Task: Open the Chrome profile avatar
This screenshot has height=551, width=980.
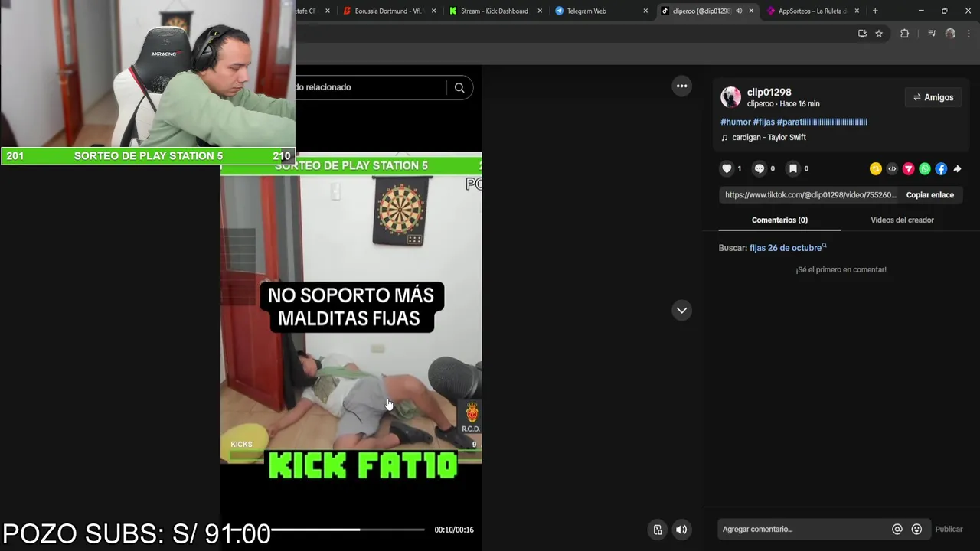Action: (x=950, y=34)
